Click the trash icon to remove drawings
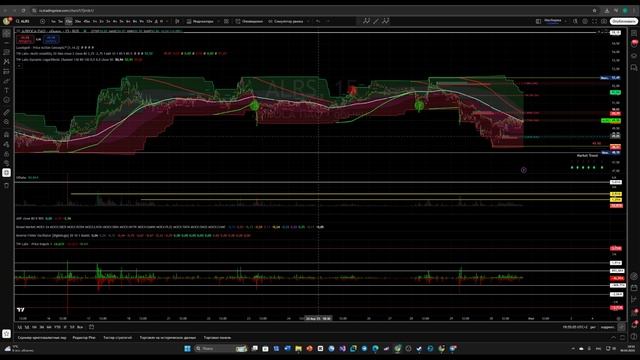The height and width of the screenshot is (360, 640). point(7,185)
